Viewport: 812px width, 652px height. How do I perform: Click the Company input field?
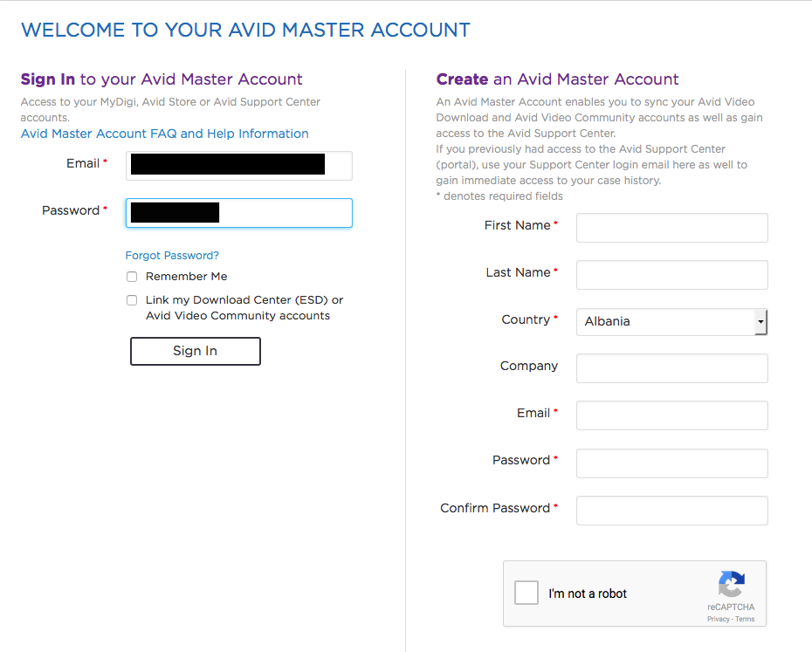pos(671,368)
